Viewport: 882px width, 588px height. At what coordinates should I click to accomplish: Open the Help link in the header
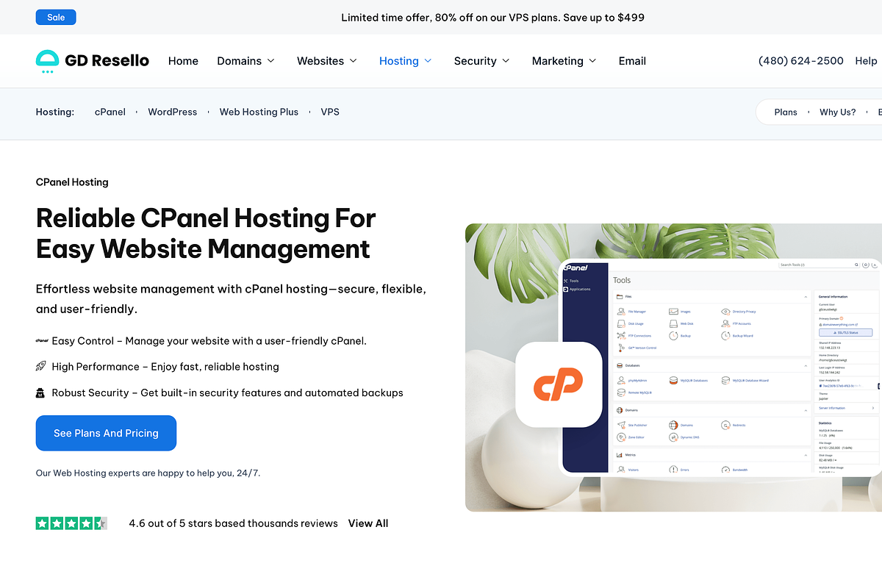point(867,61)
